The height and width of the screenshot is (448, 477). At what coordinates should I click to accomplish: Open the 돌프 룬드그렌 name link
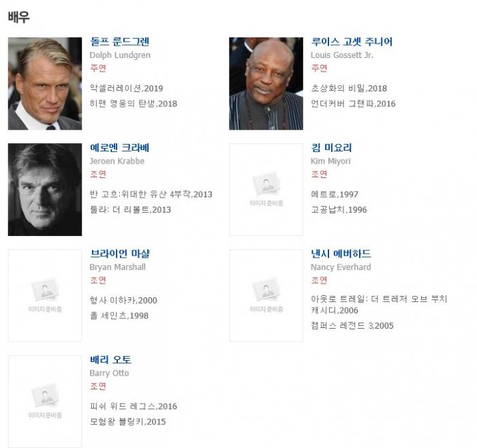point(119,42)
